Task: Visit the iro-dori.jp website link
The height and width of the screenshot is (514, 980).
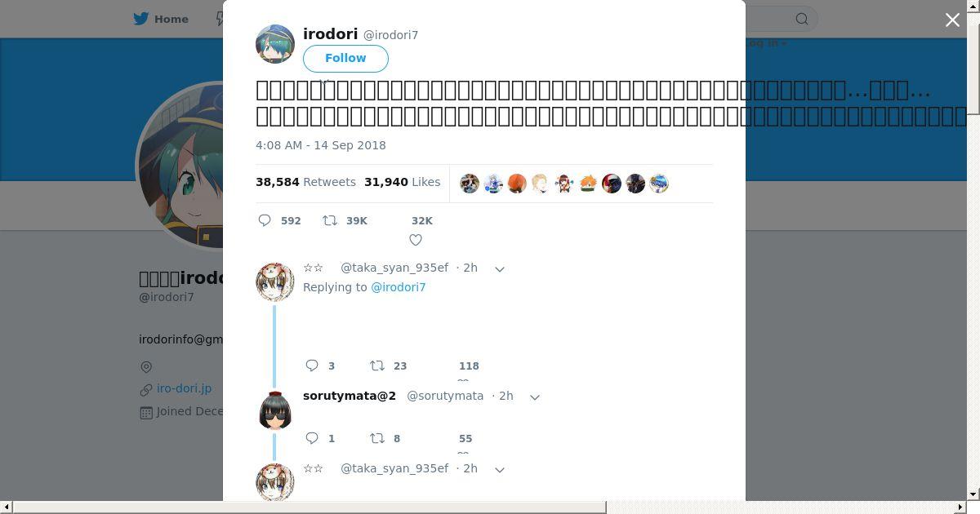Action: [185, 388]
